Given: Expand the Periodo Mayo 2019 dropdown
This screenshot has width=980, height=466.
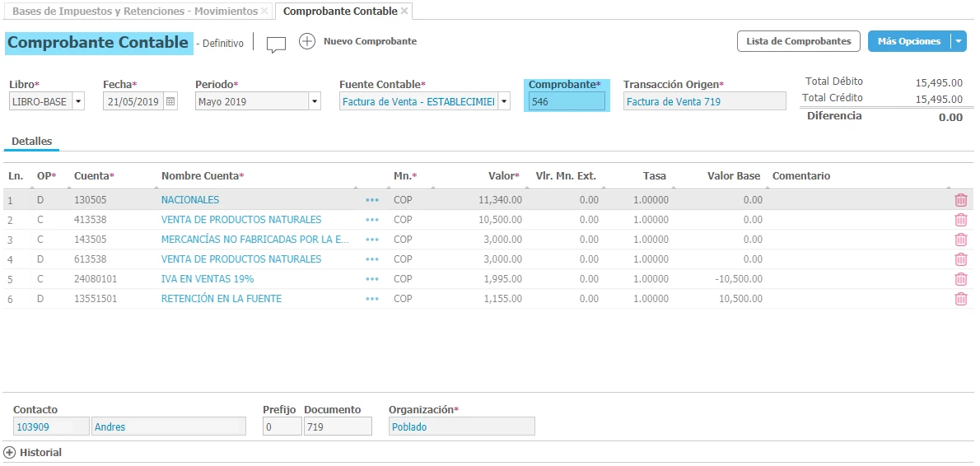Looking at the screenshot, I should 314,101.
